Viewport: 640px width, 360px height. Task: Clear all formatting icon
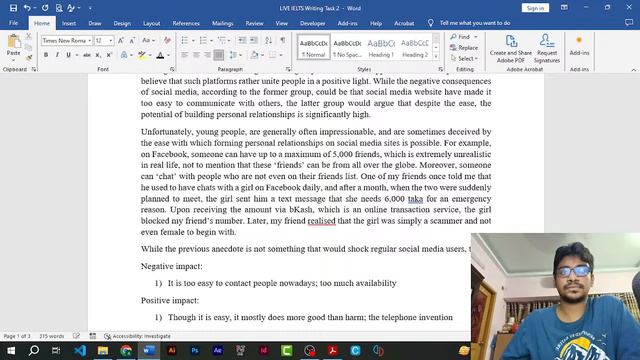pos(167,40)
